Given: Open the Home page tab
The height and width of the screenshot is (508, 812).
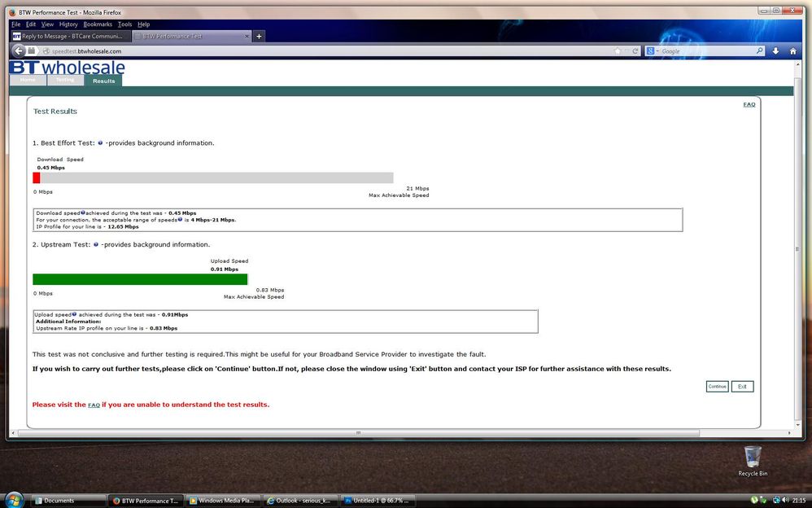Looking at the screenshot, I should [x=28, y=81].
